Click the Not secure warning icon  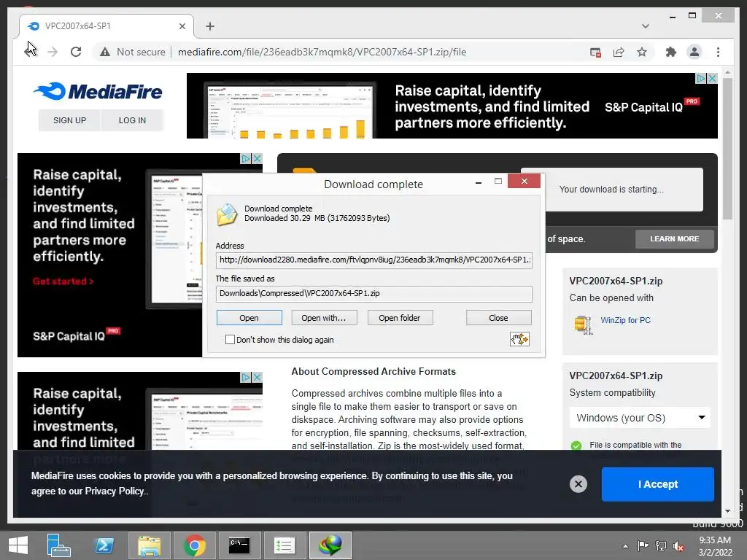[105, 52]
